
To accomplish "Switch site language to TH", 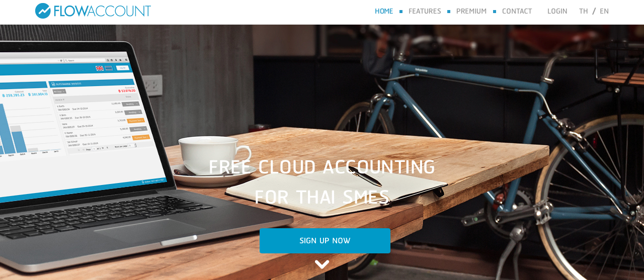I will (583, 11).
